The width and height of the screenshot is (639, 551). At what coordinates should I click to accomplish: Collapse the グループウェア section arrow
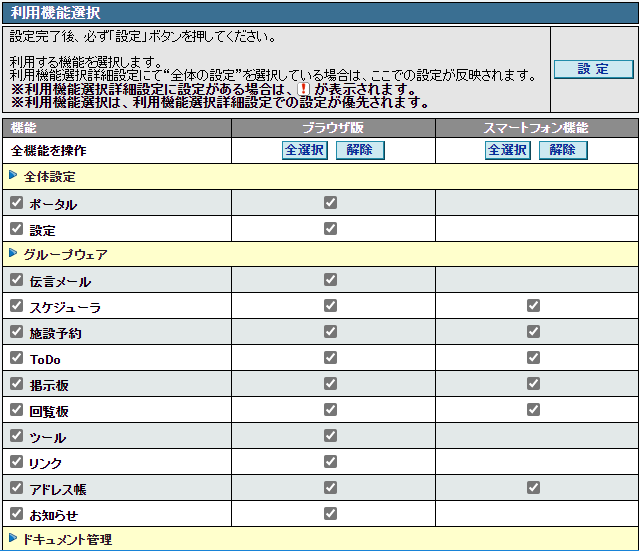coord(13,253)
